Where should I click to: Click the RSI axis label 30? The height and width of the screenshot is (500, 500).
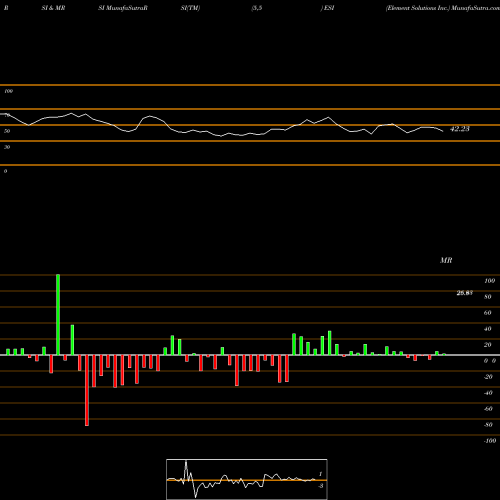(x=7, y=147)
